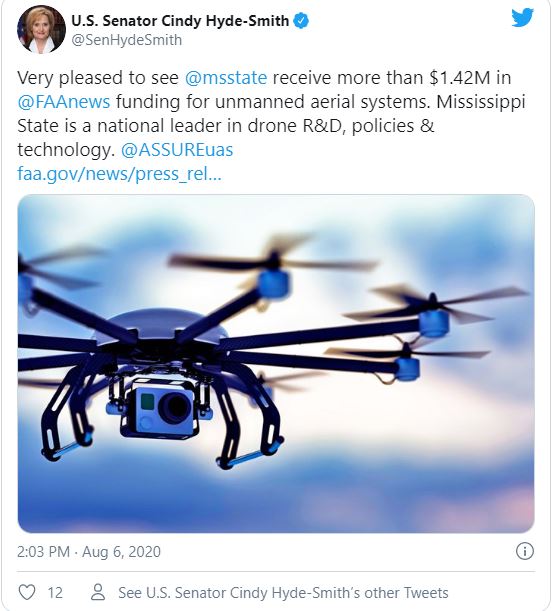Open the @FAAnews mention

[x=64, y=102]
